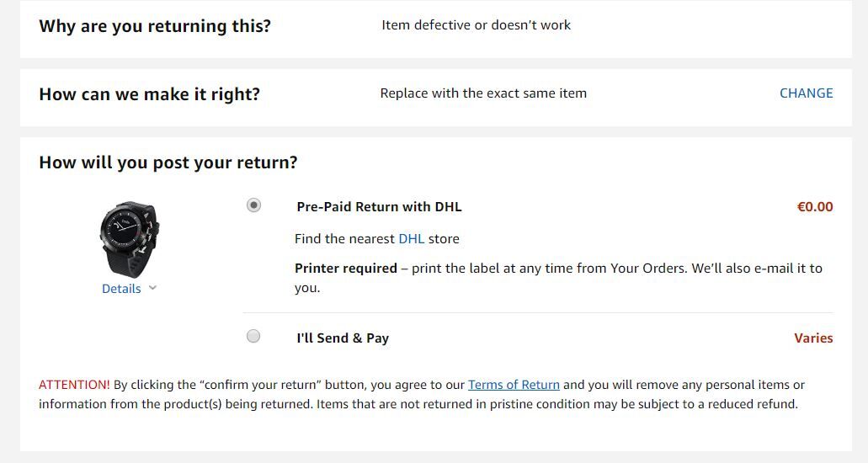Click the I'll Send & Pay label

(x=343, y=338)
